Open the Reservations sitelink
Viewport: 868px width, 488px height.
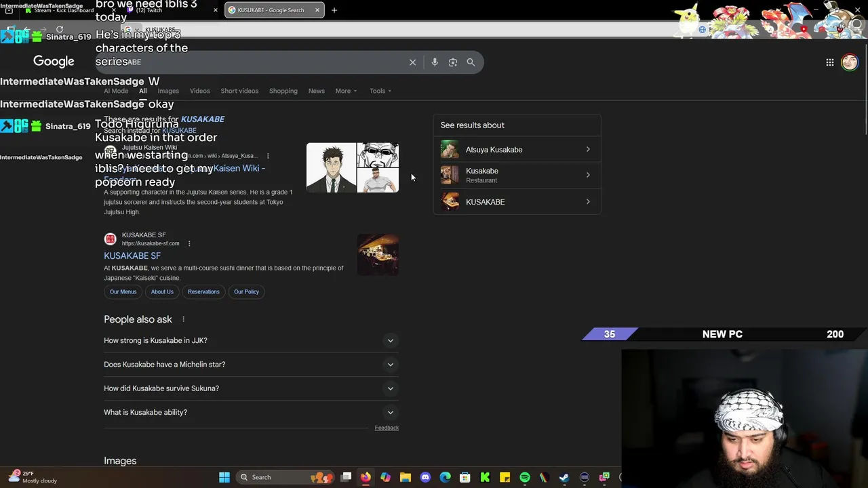coord(203,291)
